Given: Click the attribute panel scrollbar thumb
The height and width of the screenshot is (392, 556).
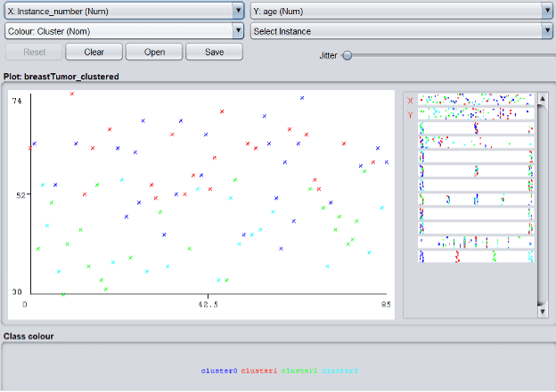Looking at the screenshot, I should click(543, 205).
